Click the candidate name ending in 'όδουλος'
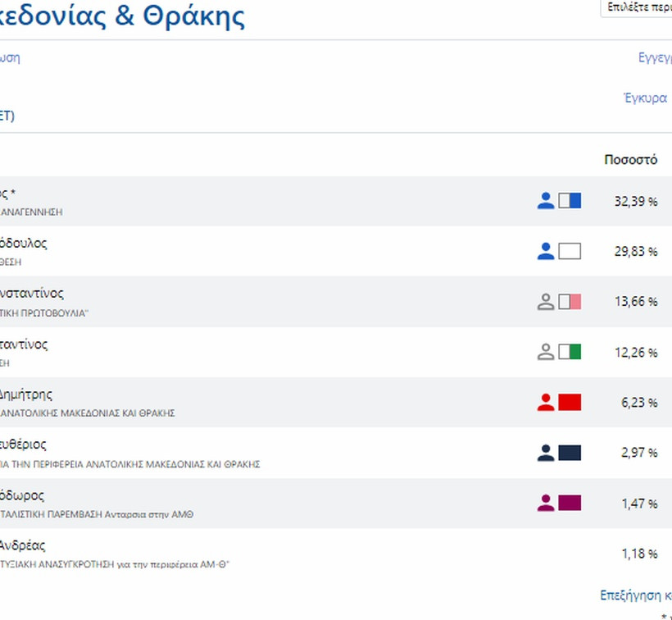 (24, 244)
